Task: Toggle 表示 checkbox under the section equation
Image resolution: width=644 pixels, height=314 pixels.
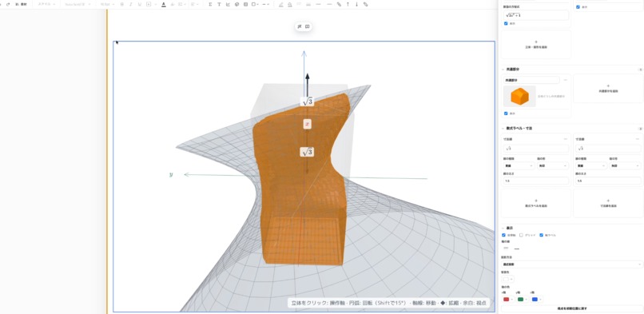Action: click(x=506, y=23)
